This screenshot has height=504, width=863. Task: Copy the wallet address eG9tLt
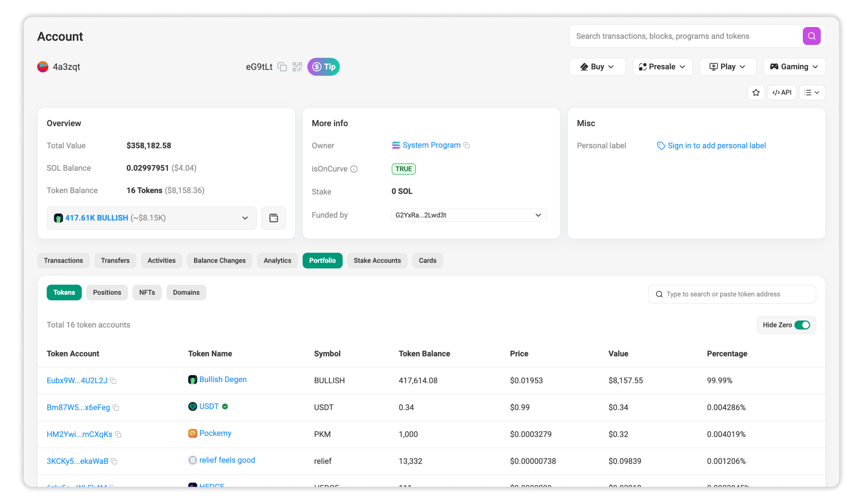pos(282,66)
